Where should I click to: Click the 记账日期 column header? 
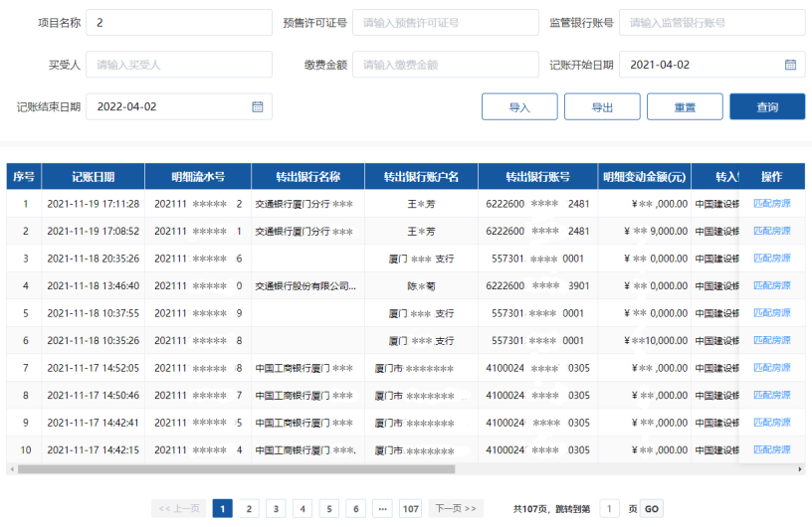point(93,177)
